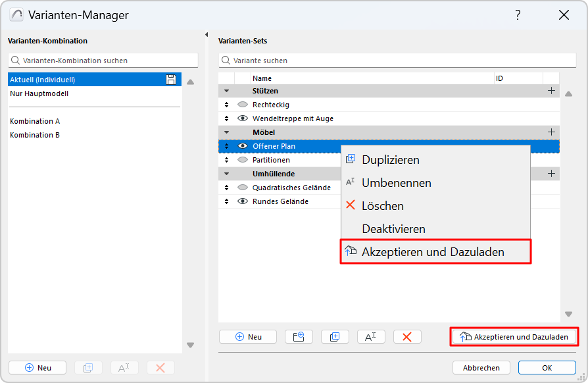The height and width of the screenshot is (383, 588).
Task: Collapse the Stützen variant set
Action: point(227,91)
